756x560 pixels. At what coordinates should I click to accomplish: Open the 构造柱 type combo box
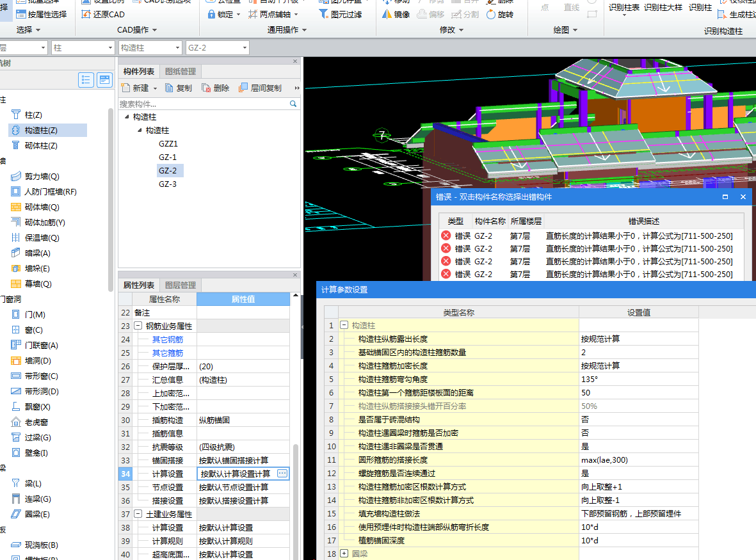pyautogui.click(x=149, y=48)
